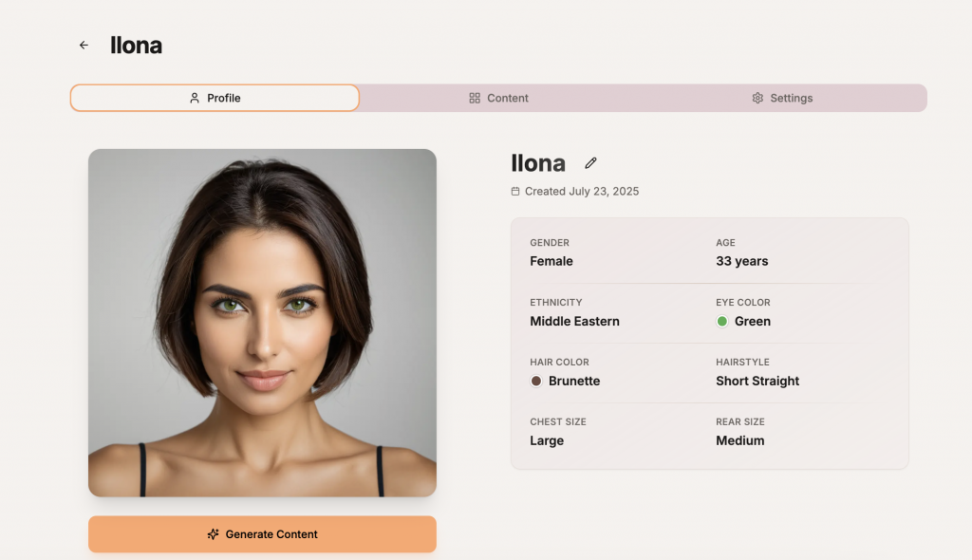The height and width of the screenshot is (560, 972).
Task: Click the green eye color swatch
Action: pos(722,322)
